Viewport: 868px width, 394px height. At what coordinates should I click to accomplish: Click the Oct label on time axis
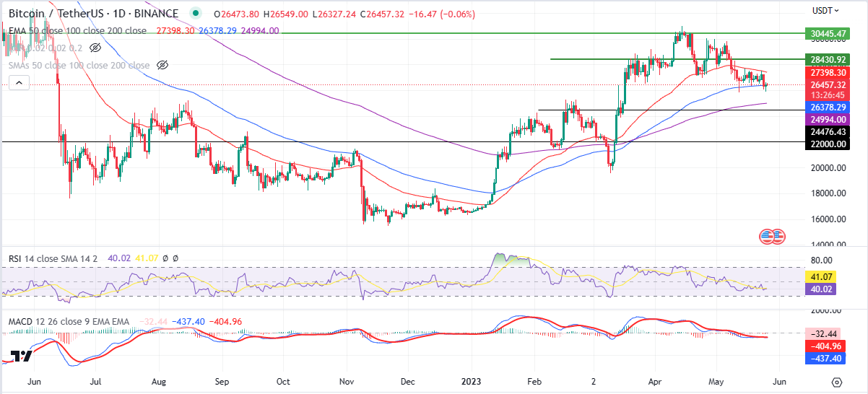point(284,381)
